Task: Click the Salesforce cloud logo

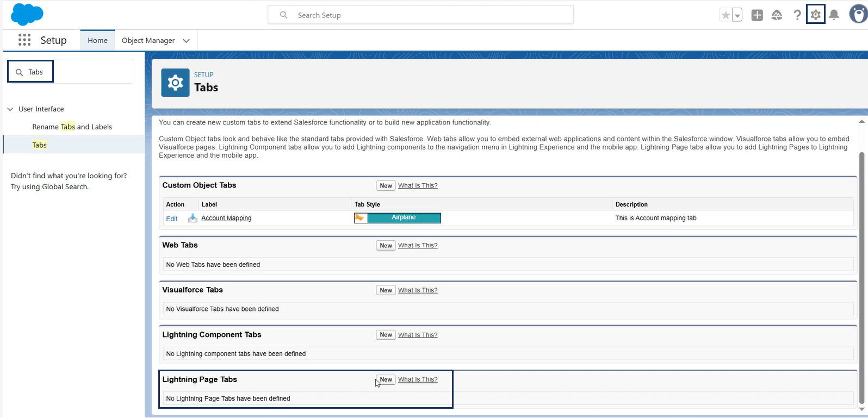Action: point(27,15)
